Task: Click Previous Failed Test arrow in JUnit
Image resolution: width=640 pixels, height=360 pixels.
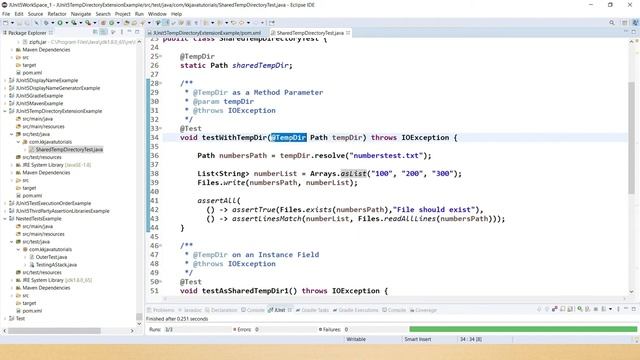Action: [547, 309]
